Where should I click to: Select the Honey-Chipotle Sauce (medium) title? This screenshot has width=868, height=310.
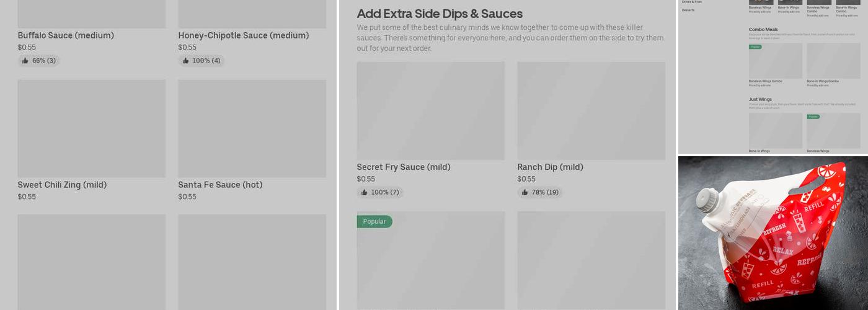coord(243,35)
